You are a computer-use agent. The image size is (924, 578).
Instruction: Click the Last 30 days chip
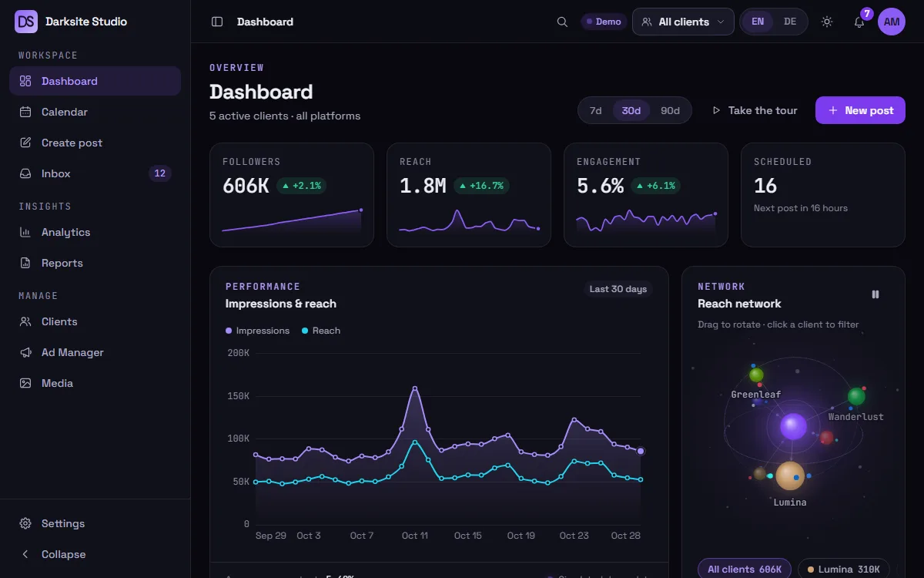pos(618,289)
